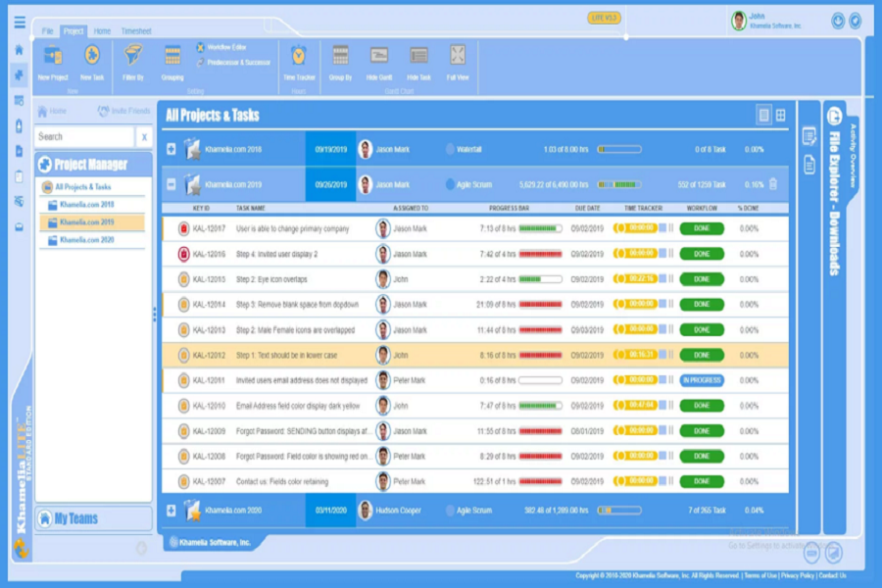Open IN PROGRESS workflow dropdown for KAL-12011
Viewport: 882px width, 588px height.
coord(702,380)
